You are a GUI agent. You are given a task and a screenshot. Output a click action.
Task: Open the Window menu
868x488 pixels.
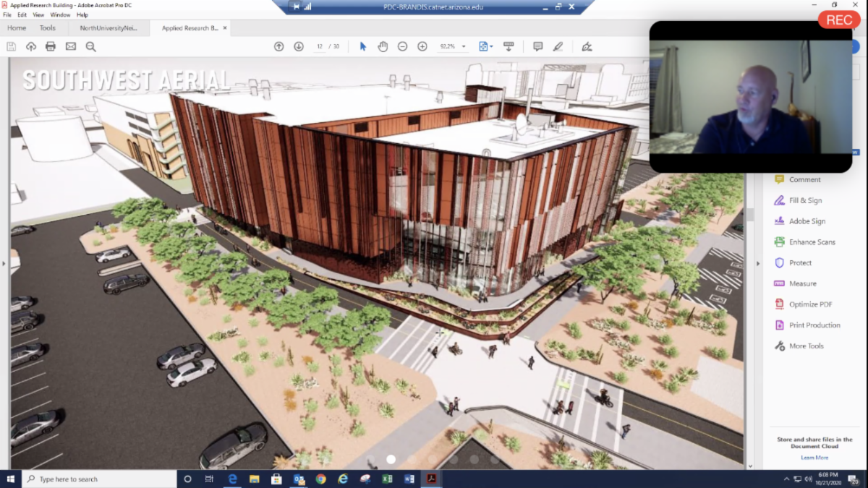coord(60,14)
